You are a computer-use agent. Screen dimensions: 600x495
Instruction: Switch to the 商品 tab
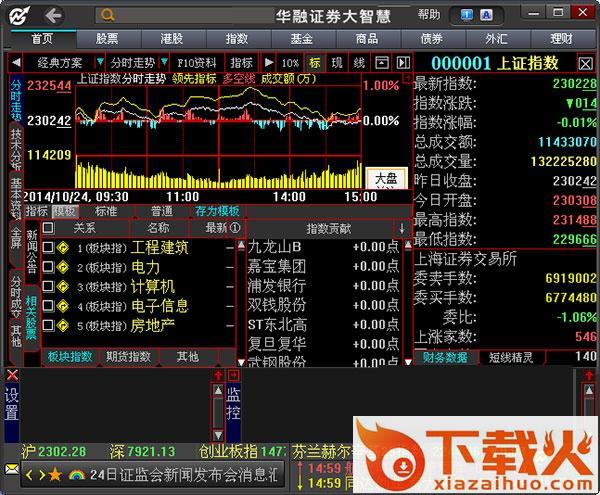(x=367, y=39)
